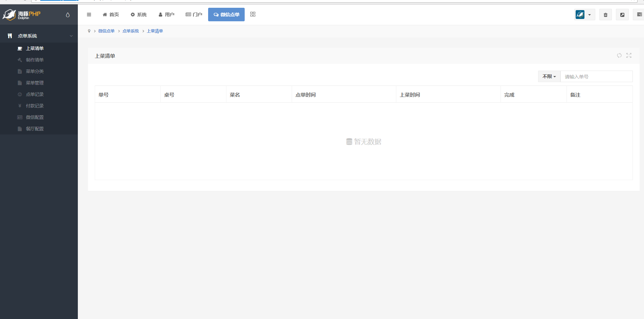Image resolution: width=644 pixels, height=319 pixels.
Task: Open the 门户 portal tab
Action: tap(194, 15)
